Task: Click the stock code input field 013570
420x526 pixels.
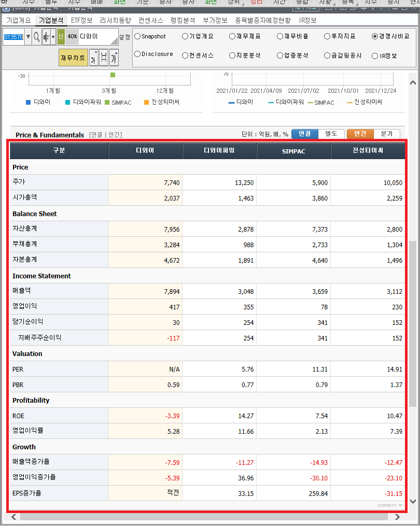Action: coord(14,37)
